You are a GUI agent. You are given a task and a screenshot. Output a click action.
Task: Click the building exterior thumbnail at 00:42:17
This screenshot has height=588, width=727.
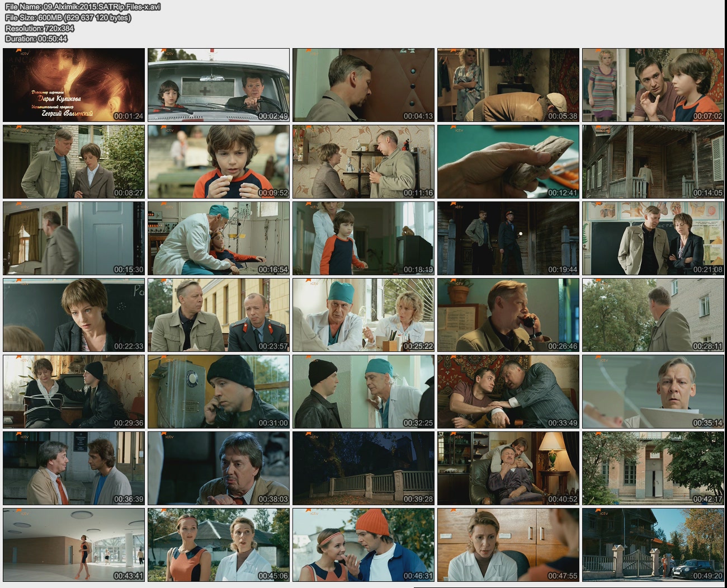coord(653,468)
